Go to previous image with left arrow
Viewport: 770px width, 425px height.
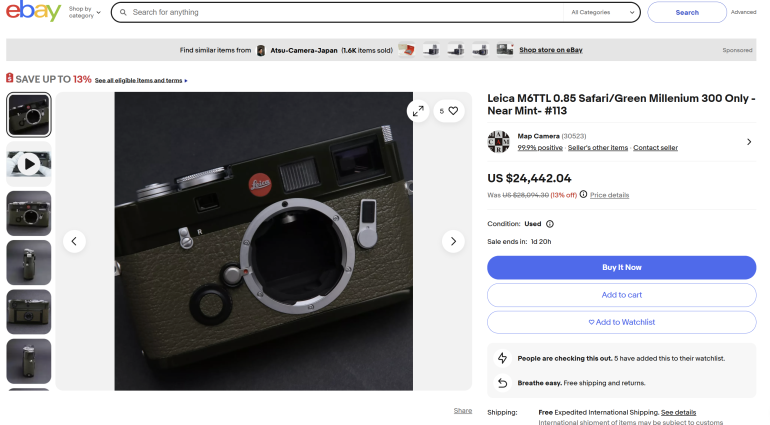pyautogui.click(x=74, y=241)
